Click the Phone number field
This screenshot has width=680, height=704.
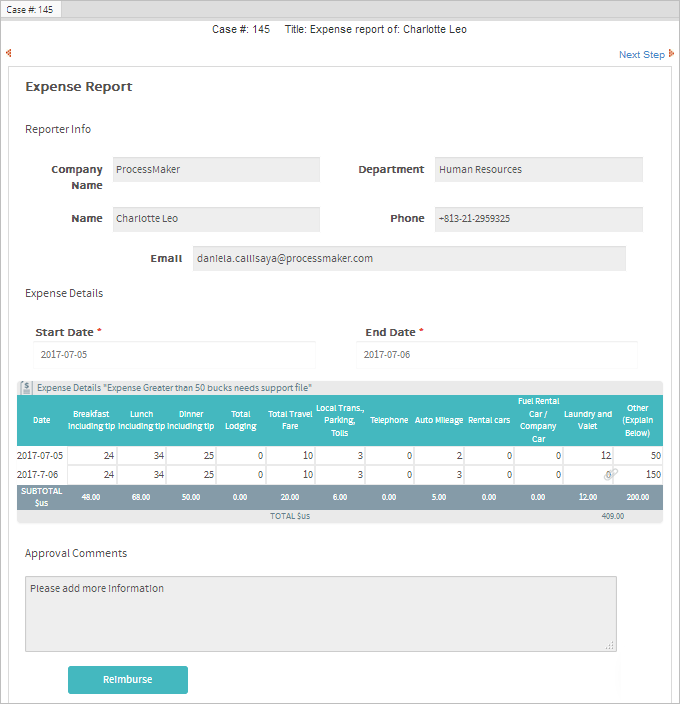point(539,218)
